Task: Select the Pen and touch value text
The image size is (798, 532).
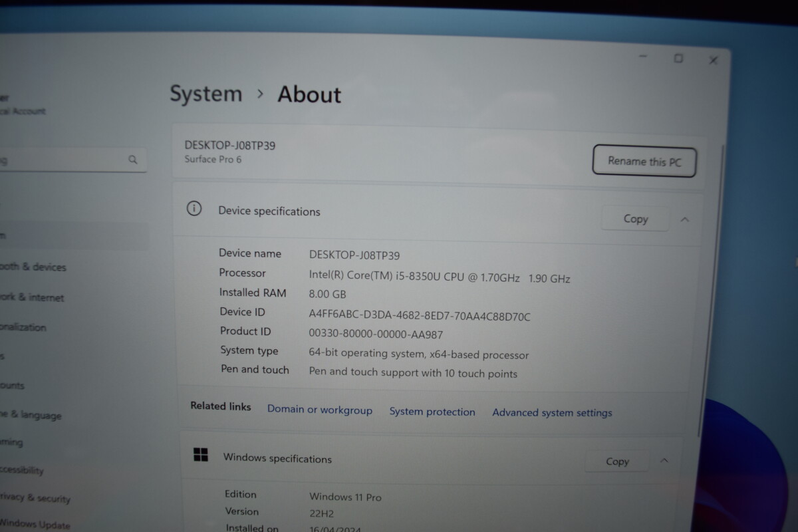Action: click(413, 372)
